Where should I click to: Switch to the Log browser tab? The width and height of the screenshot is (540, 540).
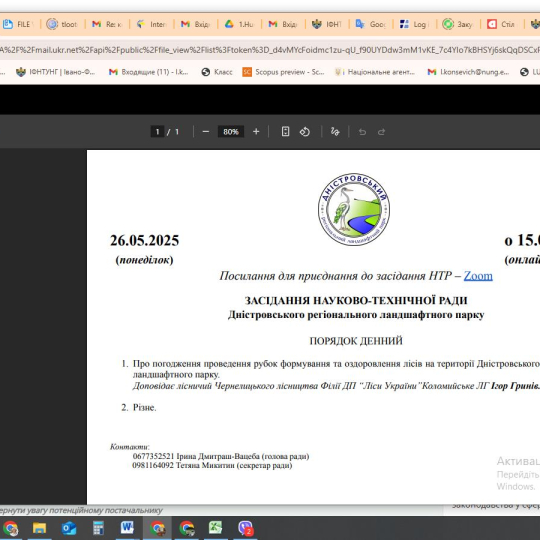[415, 24]
